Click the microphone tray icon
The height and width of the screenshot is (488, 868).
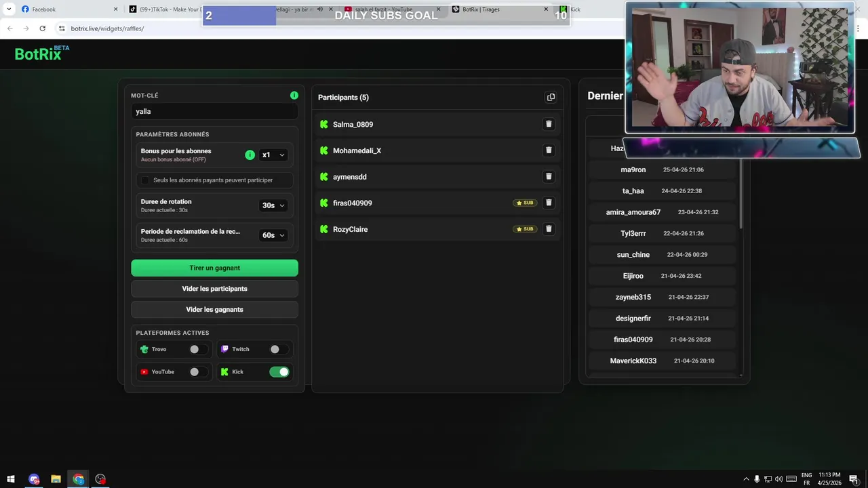757,479
